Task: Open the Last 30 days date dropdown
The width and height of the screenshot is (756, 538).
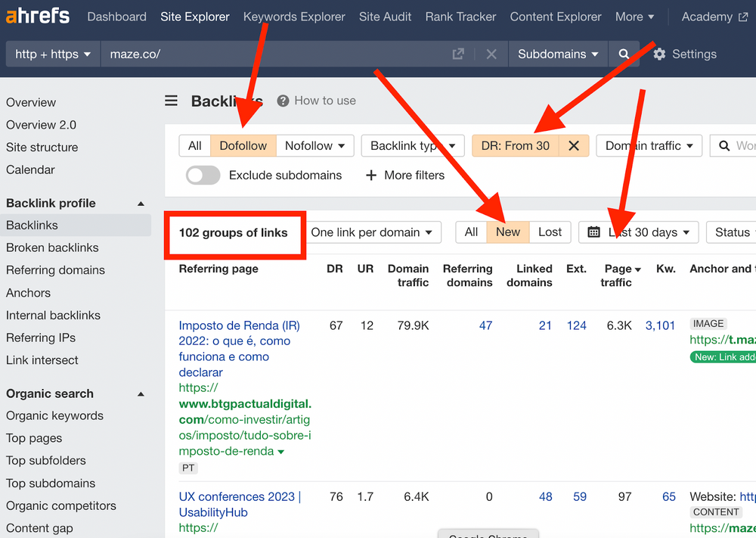Action: (x=639, y=232)
